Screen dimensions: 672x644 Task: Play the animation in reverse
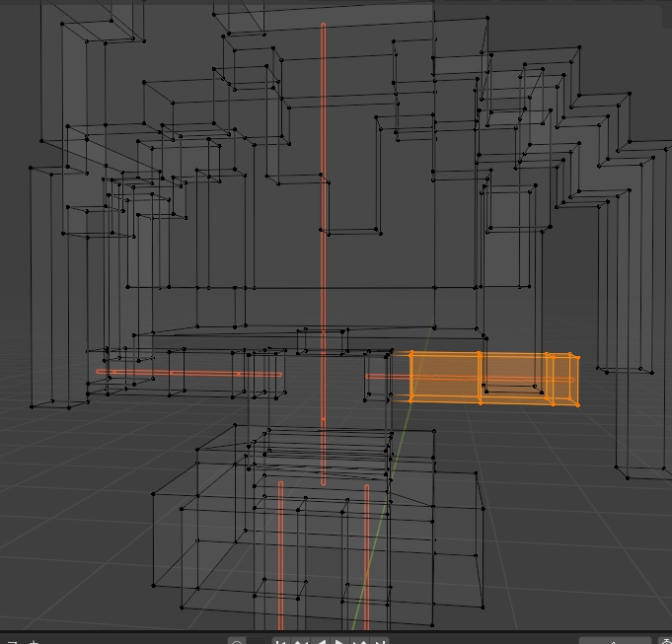(x=321, y=641)
